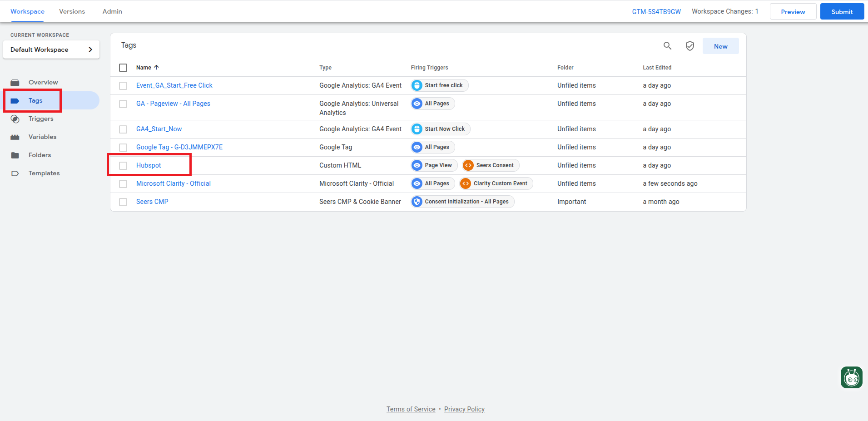Open the Folders section icon
Viewport: 868px width, 421px height.
15,155
